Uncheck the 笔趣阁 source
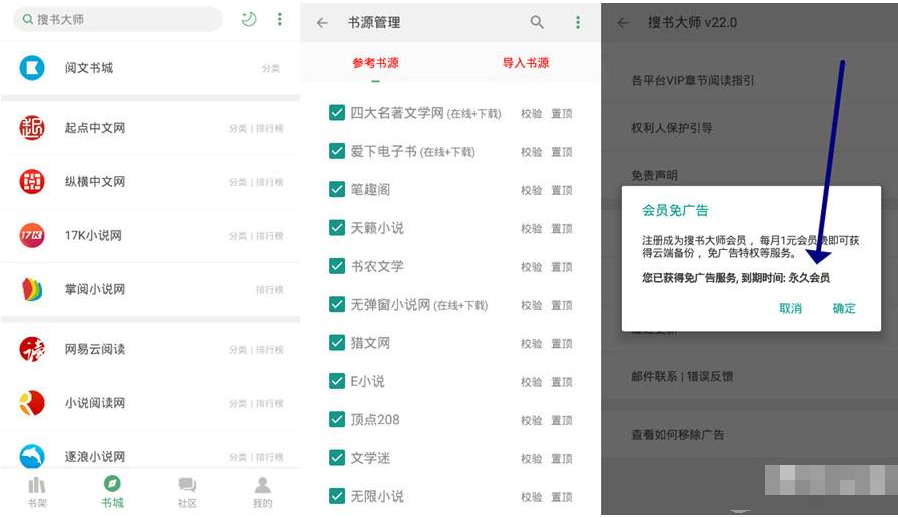This screenshot has width=898, height=518. point(337,190)
